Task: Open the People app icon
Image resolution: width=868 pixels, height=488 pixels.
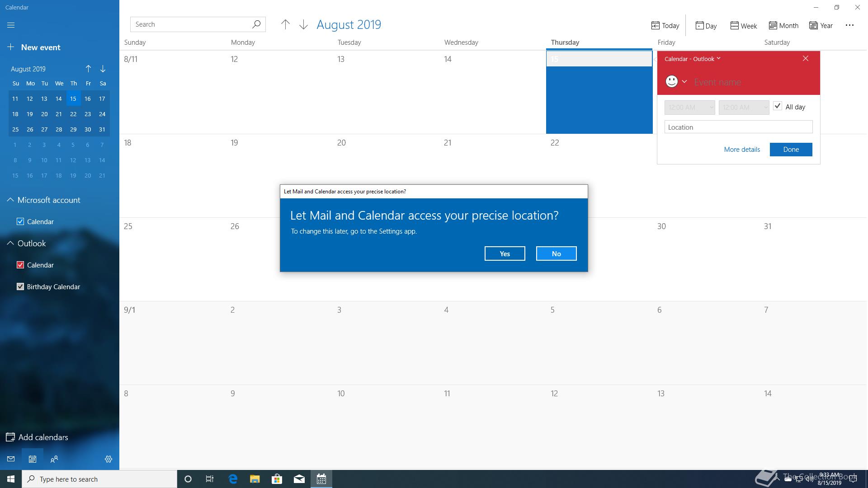Action: (x=54, y=459)
